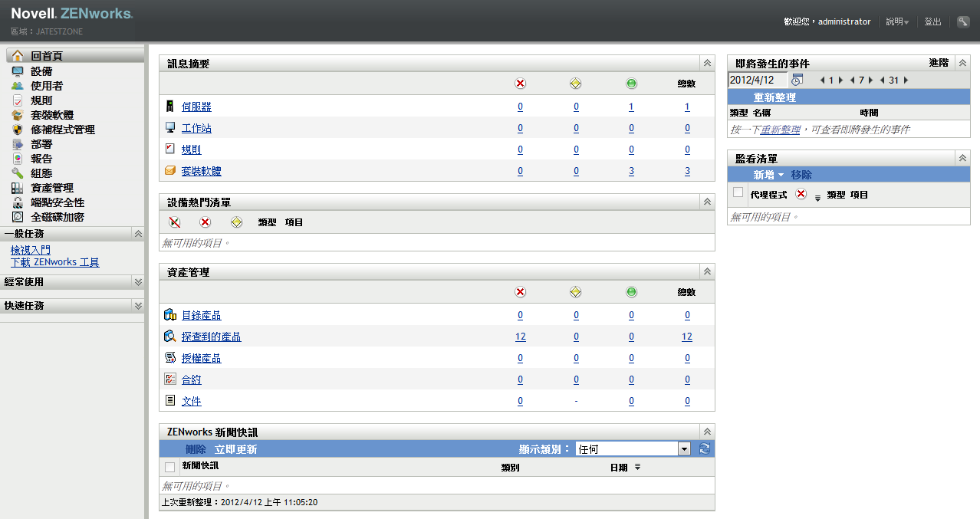Collapse the 設備熱門清單 panel
980x519 pixels.
pyautogui.click(x=707, y=202)
